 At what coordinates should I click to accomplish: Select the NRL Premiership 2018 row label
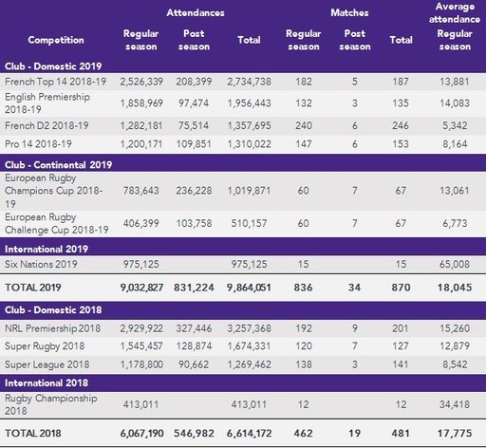click(x=52, y=328)
